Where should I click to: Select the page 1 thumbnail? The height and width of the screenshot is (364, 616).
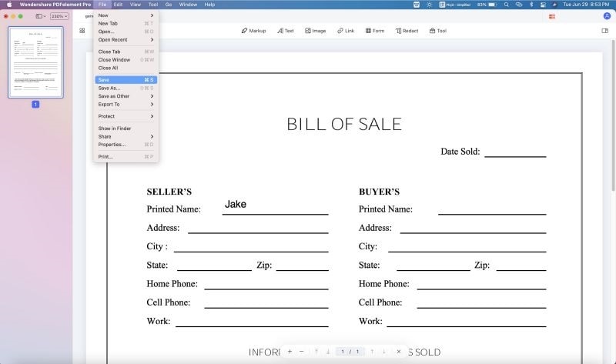click(35, 62)
